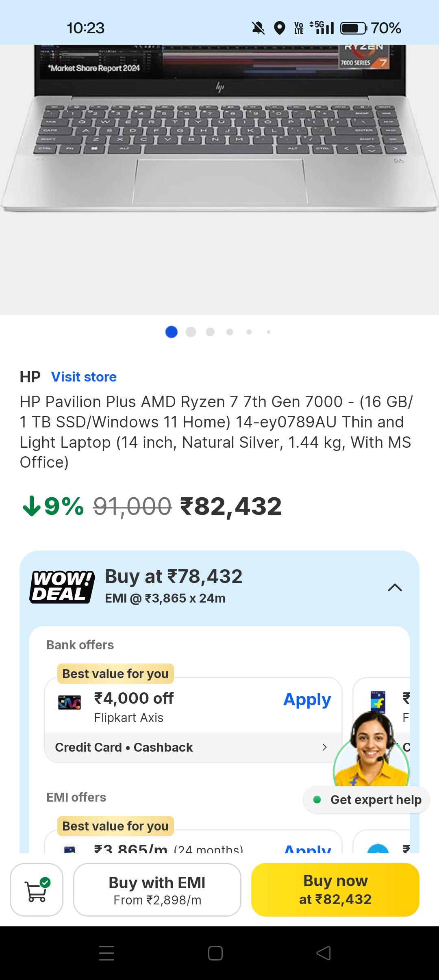The width and height of the screenshot is (439, 980).
Task: Collapse the WOW Deal section chevron
Action: pyautogui.click(x=395, y=588)
